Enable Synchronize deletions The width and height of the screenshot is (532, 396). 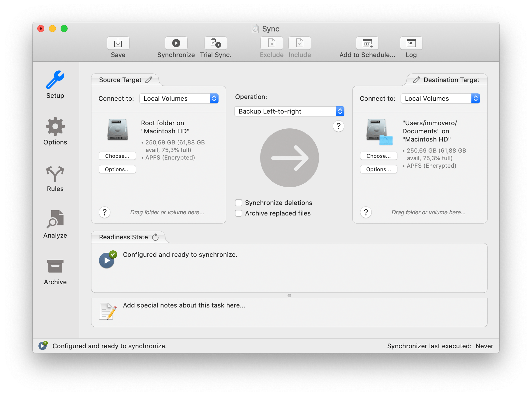[239, 202]
